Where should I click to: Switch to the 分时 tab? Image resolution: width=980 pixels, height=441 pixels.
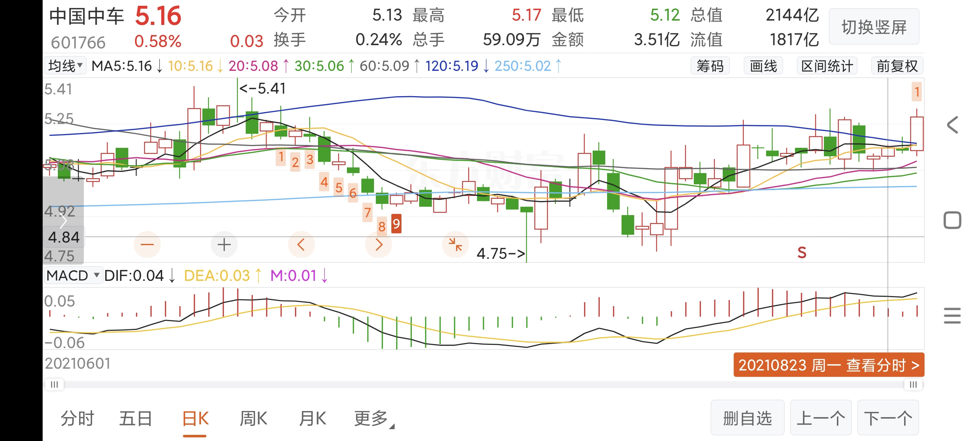click(x=77, y=419)
